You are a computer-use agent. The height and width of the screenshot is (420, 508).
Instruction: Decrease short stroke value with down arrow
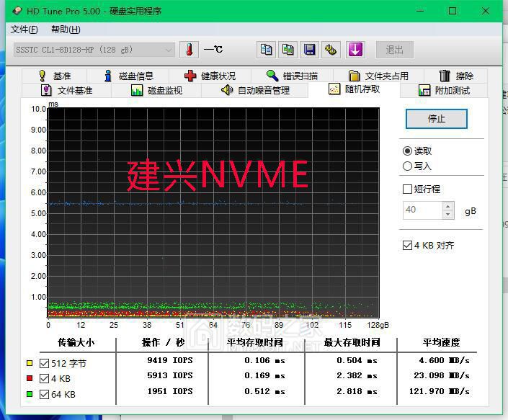pyautogui.click(x=447, y=215)
